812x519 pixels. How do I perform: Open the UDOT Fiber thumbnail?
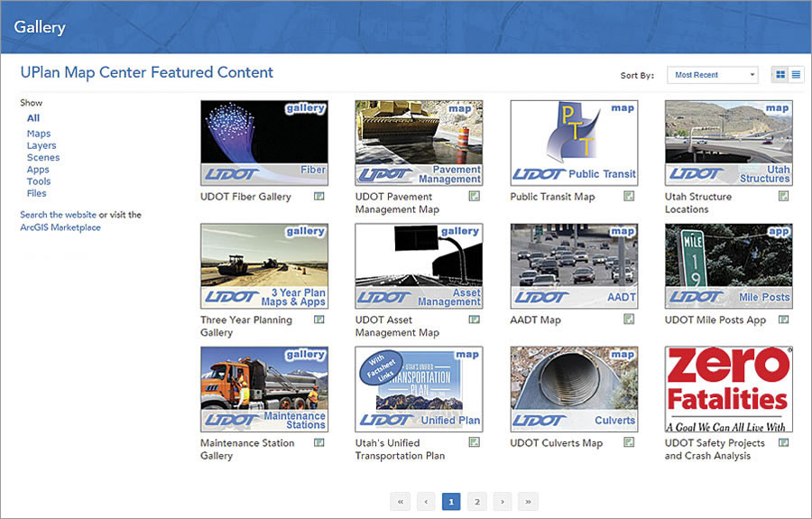tap(264, 143)
